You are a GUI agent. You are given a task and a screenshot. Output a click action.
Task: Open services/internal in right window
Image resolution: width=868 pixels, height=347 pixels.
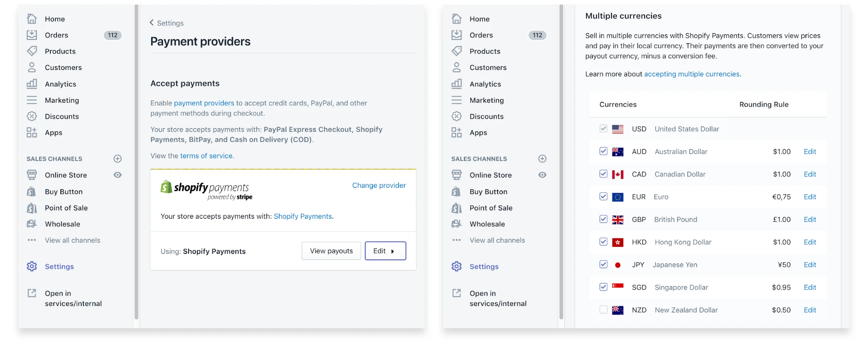tap(498, 298)
